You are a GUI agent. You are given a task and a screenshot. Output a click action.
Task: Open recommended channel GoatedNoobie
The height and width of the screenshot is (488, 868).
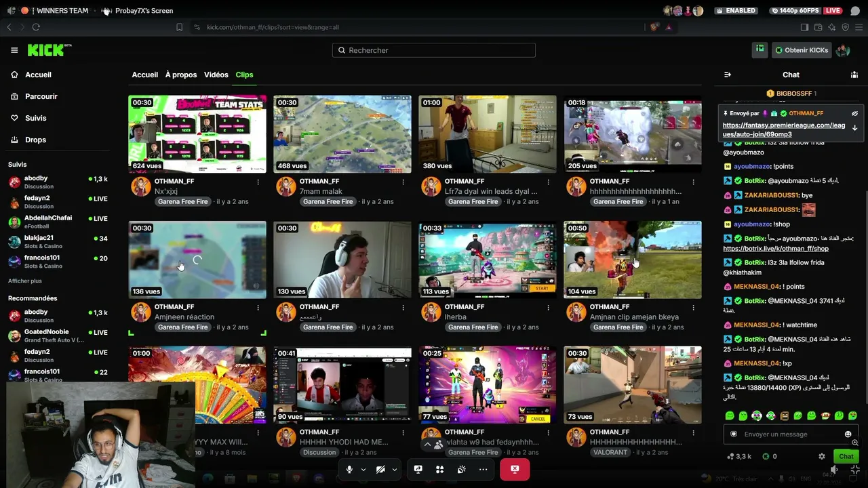pyautogui.click(x=58, y=335)
